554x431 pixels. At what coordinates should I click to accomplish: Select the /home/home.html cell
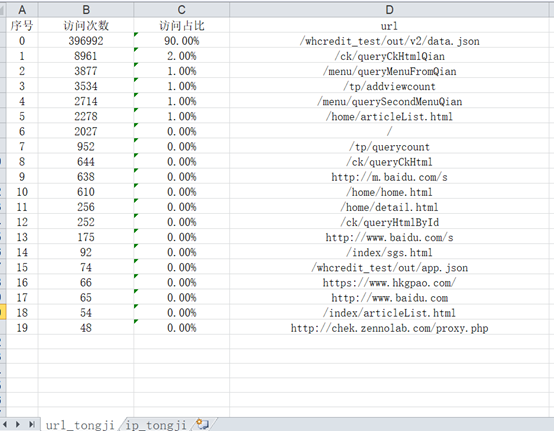coord(389,192)
